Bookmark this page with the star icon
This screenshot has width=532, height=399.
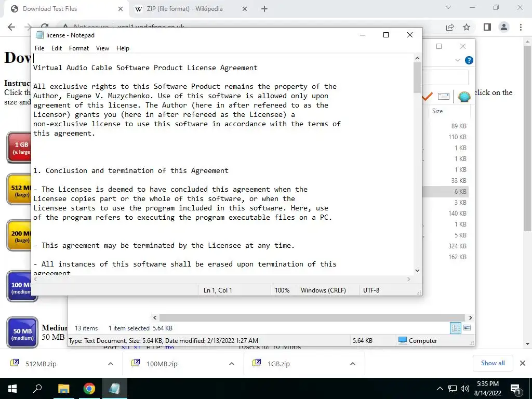(x=467, y=27)
